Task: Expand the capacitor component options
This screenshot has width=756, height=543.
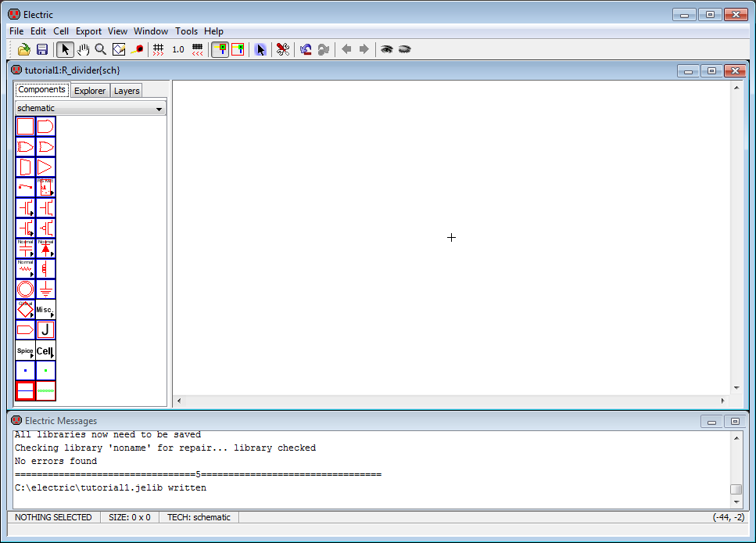Action: 26,249
